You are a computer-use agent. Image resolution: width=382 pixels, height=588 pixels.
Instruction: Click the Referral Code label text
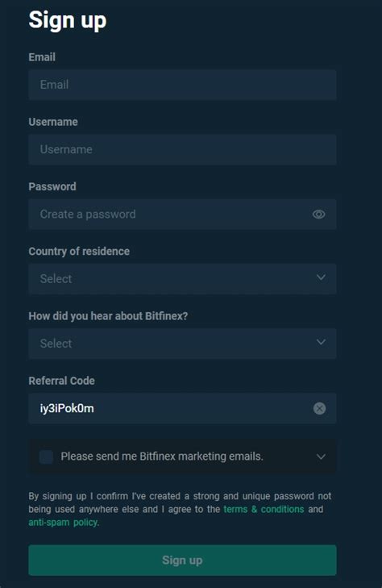(x=62, y=381)
